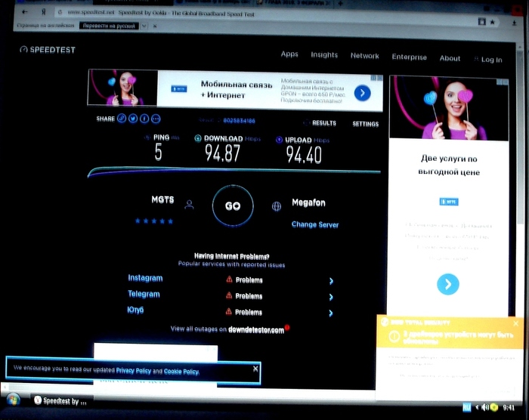Viewport: 529px width, 420px height.
Task: Open a new browser tab
Action: (340, 3)
